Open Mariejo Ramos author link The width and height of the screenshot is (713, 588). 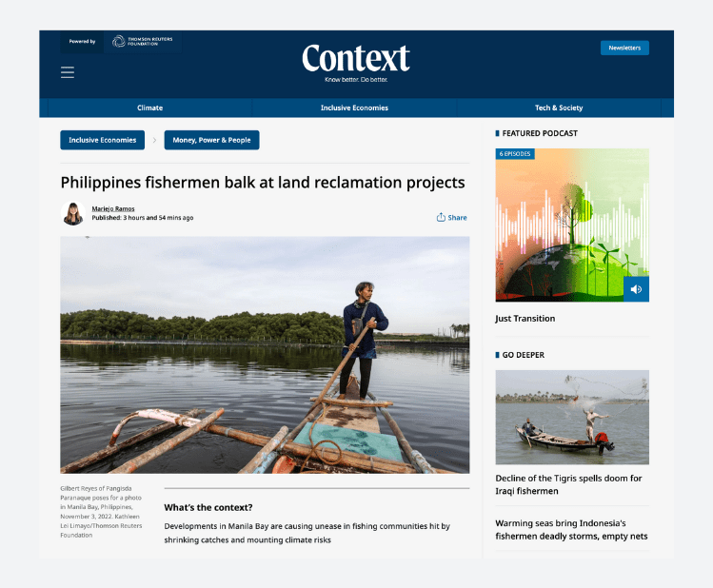point(113,208)
